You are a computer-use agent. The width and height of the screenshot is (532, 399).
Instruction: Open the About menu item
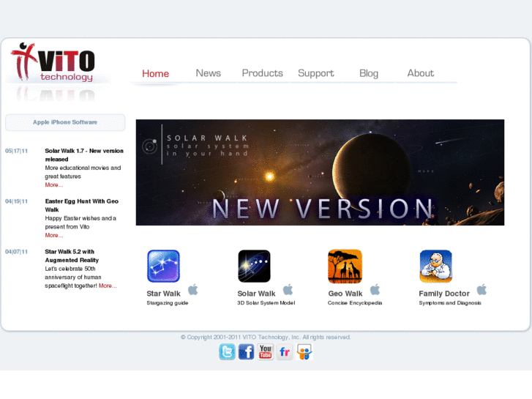point(420,73)
